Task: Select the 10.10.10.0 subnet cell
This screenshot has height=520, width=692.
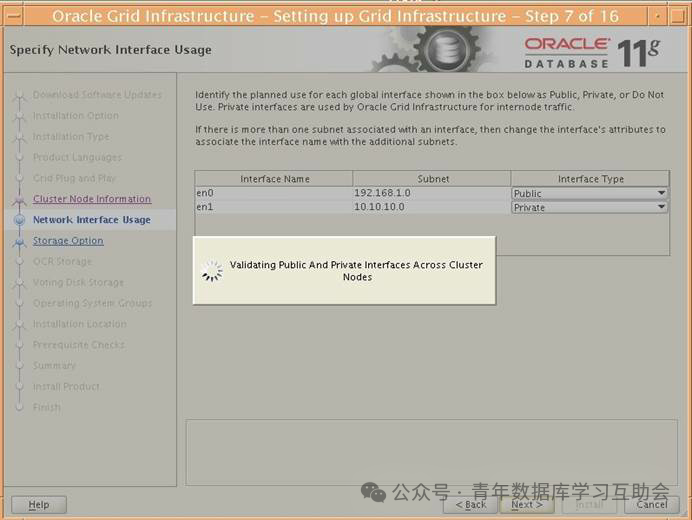Action: [x=432, y=207]
